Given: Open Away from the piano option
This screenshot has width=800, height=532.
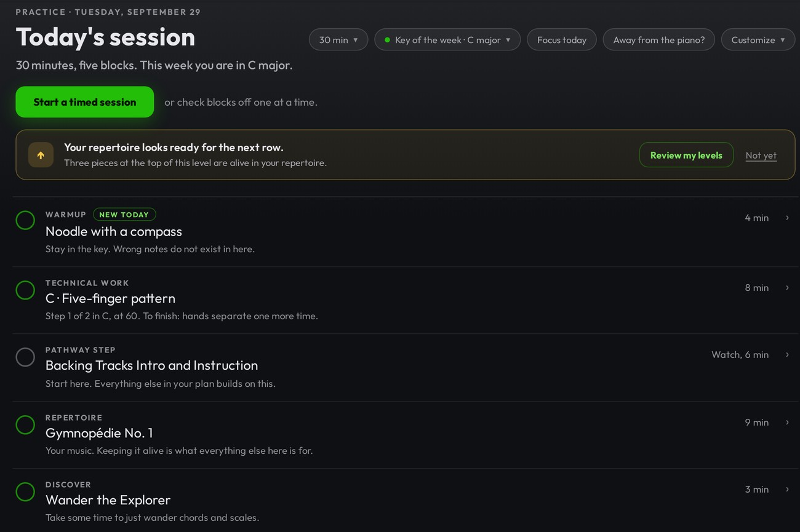Looking at the screenshot, I should [659, 40].
